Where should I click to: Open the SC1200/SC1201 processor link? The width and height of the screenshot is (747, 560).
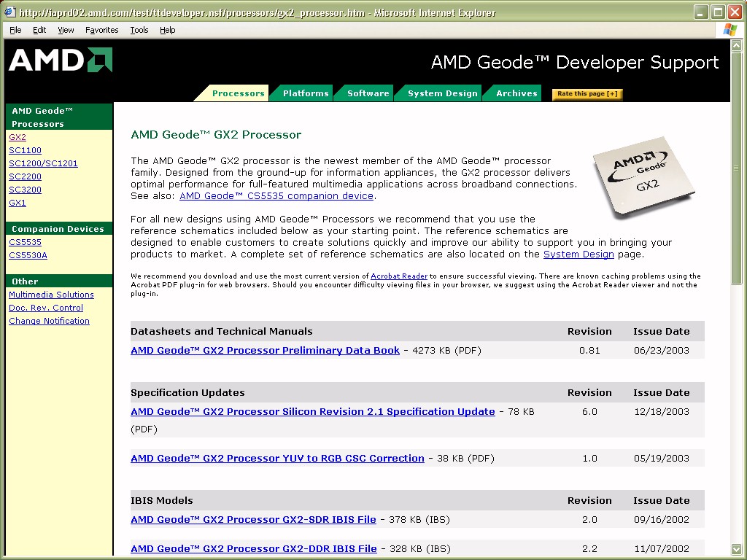[43, 163]
